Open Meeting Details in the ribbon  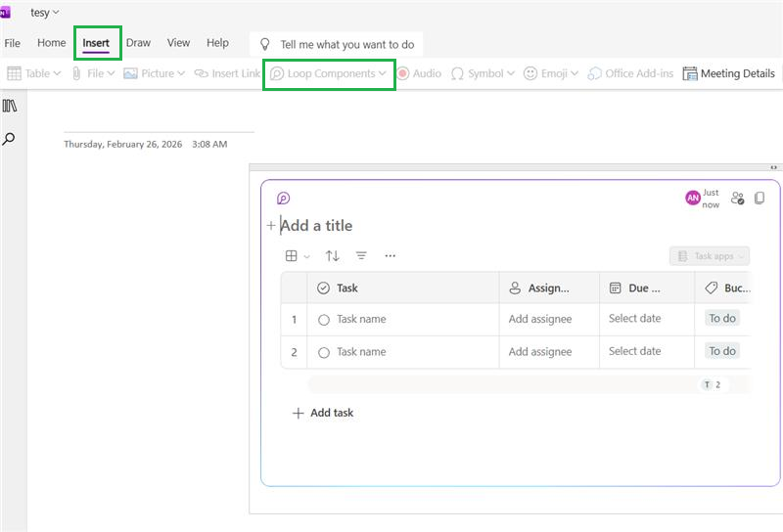pos(728,73)
